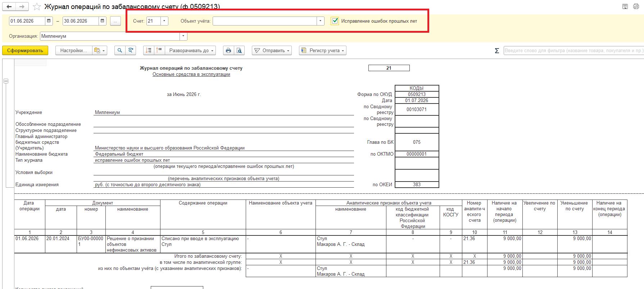
Task: Collapse the report header group toggle
Action: click(x=6, y=81)
